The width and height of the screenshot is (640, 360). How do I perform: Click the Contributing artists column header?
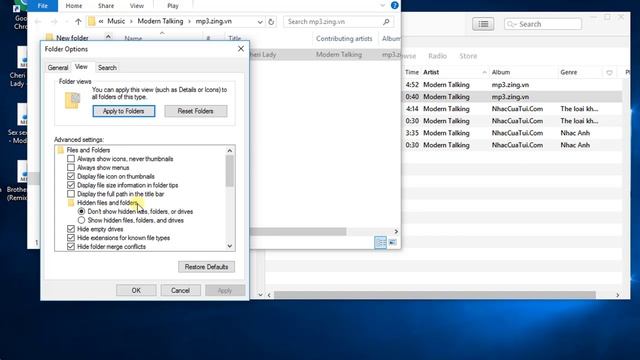click(344, 38)
